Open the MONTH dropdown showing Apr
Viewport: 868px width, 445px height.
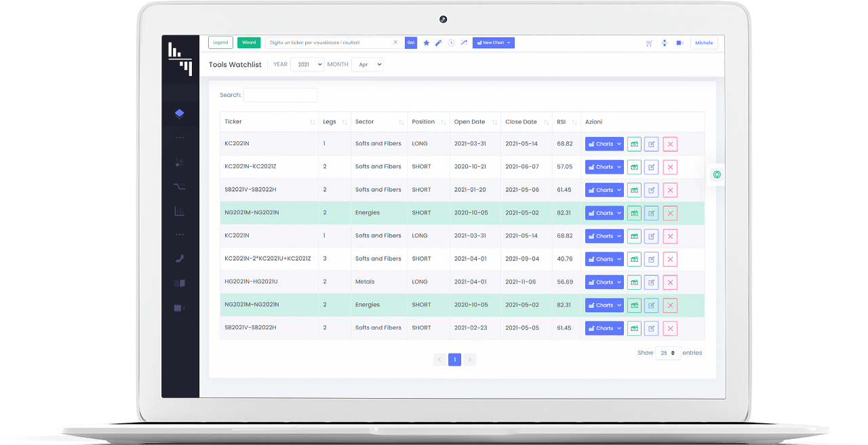[x=367, y=64]
